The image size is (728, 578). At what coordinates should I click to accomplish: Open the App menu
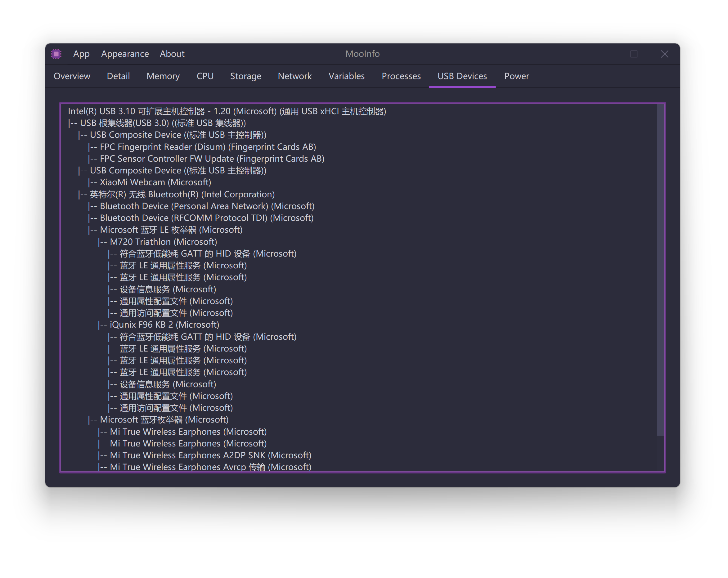[x=81, y=54]
